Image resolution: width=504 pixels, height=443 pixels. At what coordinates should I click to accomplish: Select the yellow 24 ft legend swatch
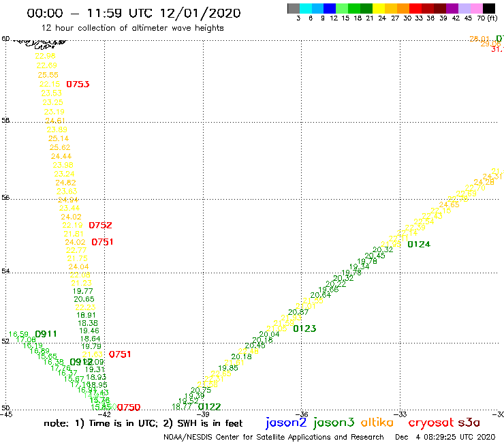(379, 8)
